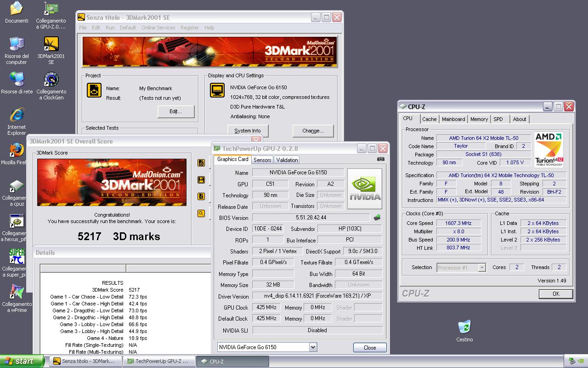Click the 3DMark2001 Second Edition score banner
The height and width of the screenshot is (368, 588).
112,182
